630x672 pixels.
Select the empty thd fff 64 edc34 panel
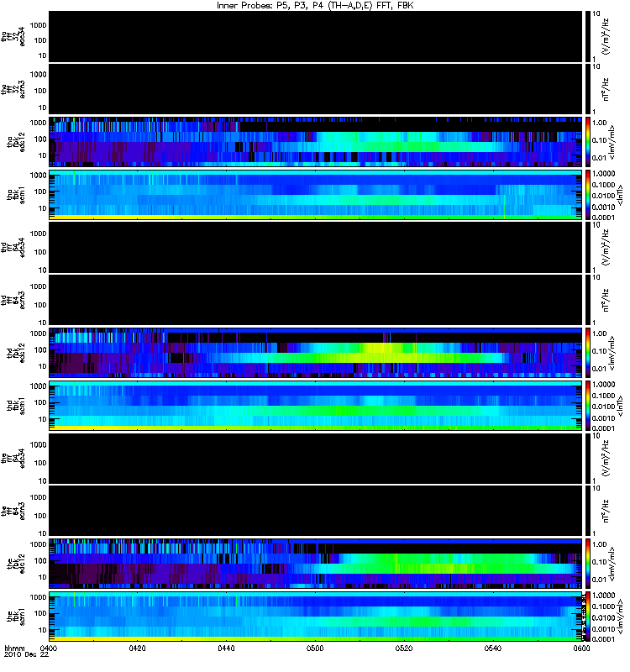coord(316,247)
